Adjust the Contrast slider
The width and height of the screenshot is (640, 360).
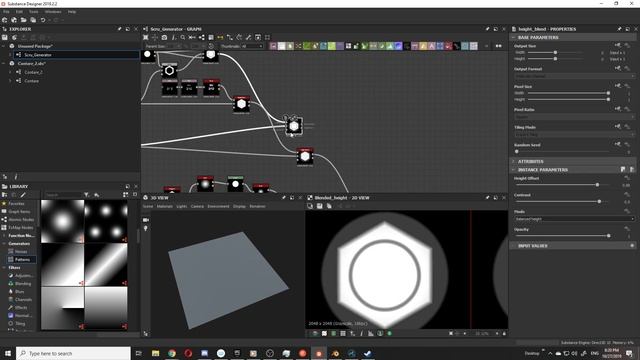tap(599, 202)
